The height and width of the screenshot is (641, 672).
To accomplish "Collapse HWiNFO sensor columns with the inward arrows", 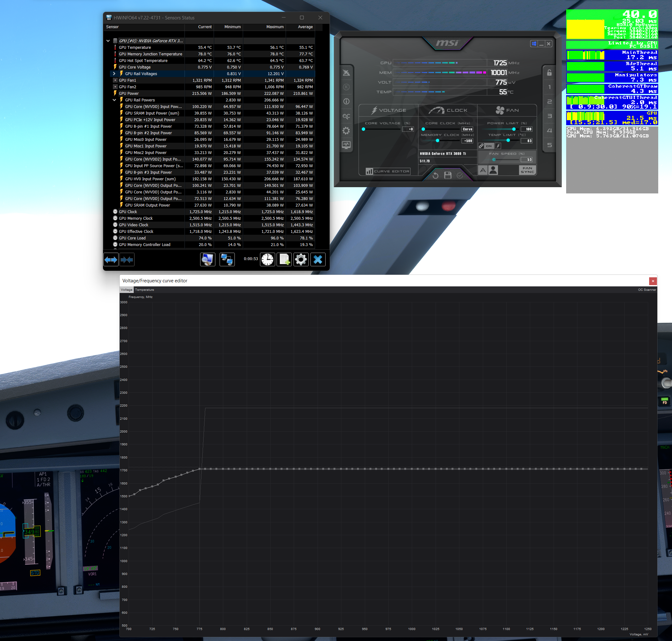I will pyautogui.click(x=127, y=260).
